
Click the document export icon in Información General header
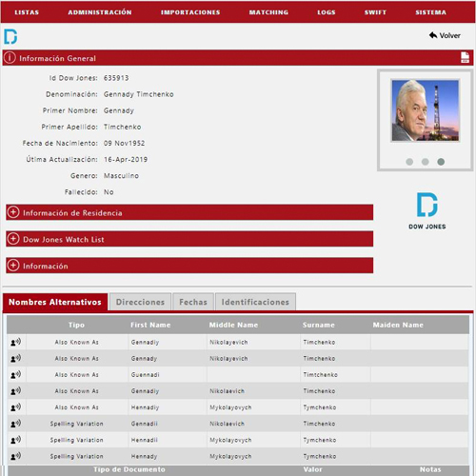pyautogui.click(x=465, y=57)
